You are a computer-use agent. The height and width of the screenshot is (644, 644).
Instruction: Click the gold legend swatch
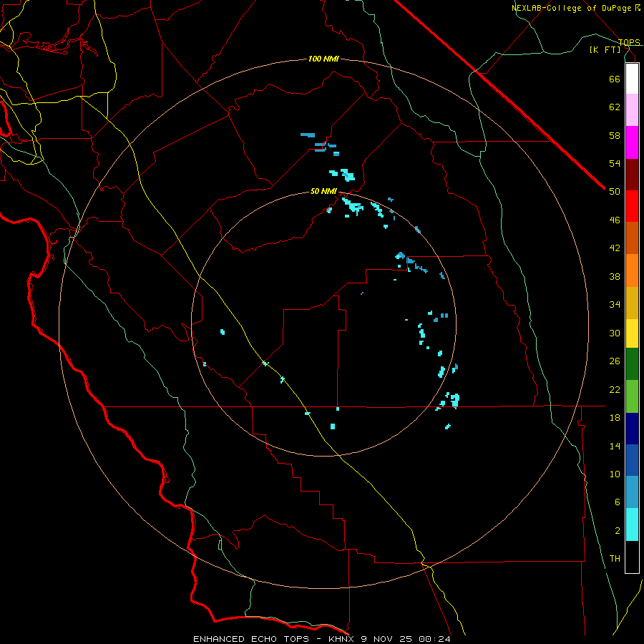pos(632,303)
